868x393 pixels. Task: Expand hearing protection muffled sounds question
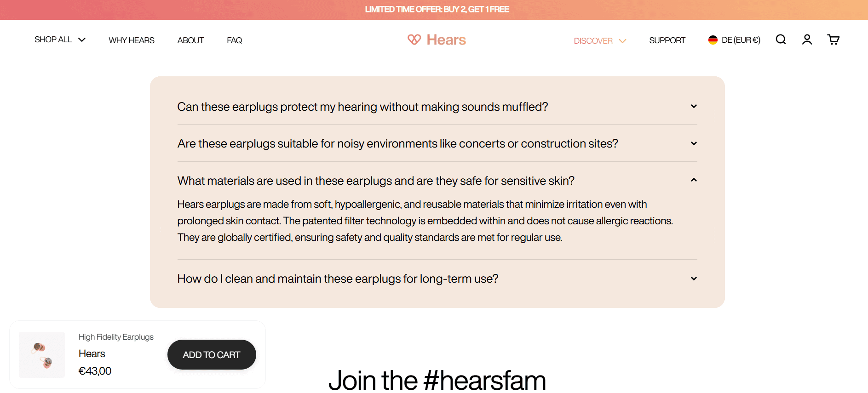click(x=437, y=107)
